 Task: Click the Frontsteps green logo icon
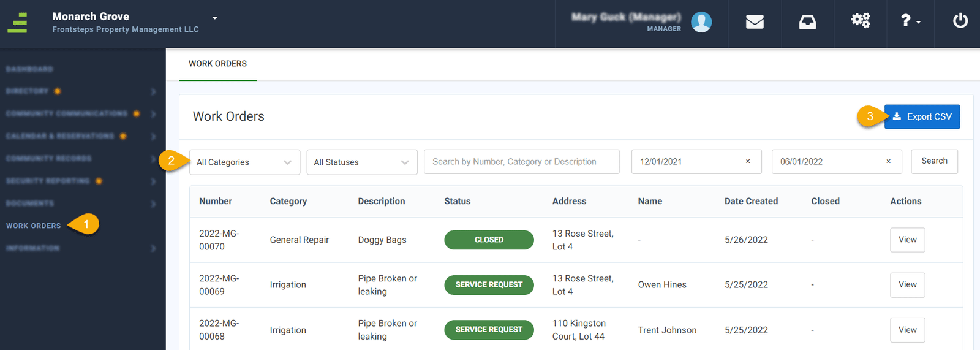[x=18, y=23]
